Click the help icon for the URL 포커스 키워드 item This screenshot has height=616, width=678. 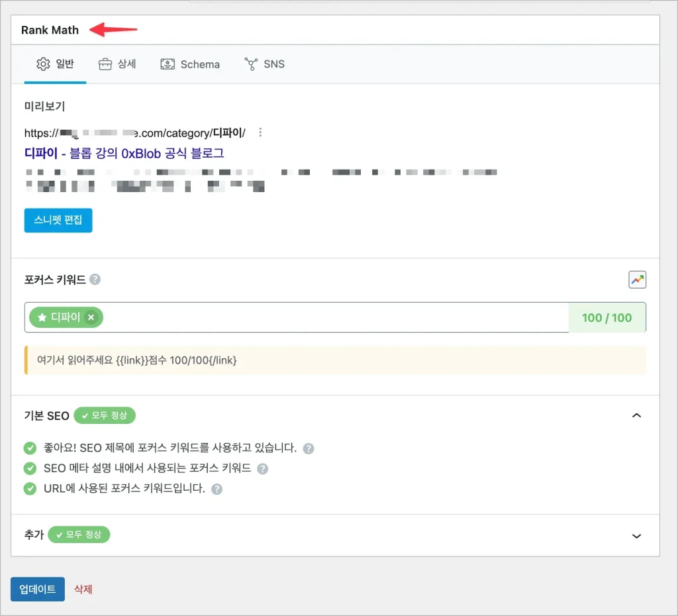(x=217, y=489)
